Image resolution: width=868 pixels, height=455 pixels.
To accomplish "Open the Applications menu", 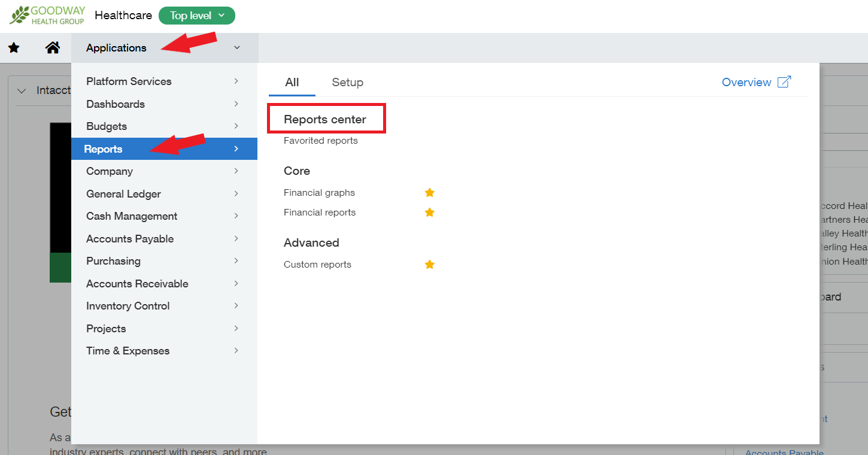I will (165, 48).
